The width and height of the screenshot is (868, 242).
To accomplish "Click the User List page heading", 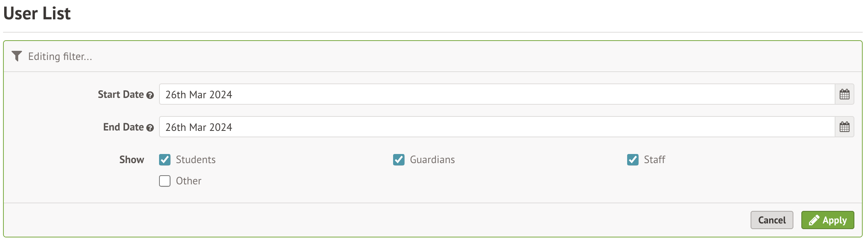I will click(x=37, y=14).
